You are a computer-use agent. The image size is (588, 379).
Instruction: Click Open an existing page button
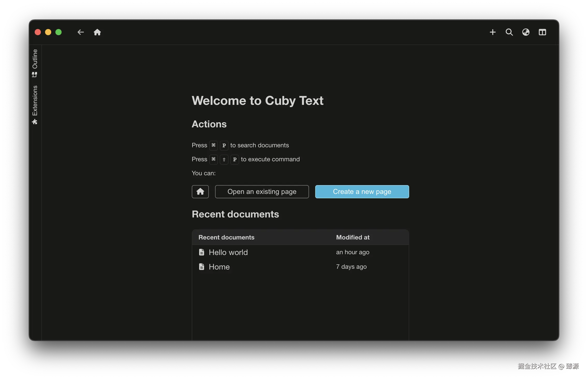pos(262,192)
